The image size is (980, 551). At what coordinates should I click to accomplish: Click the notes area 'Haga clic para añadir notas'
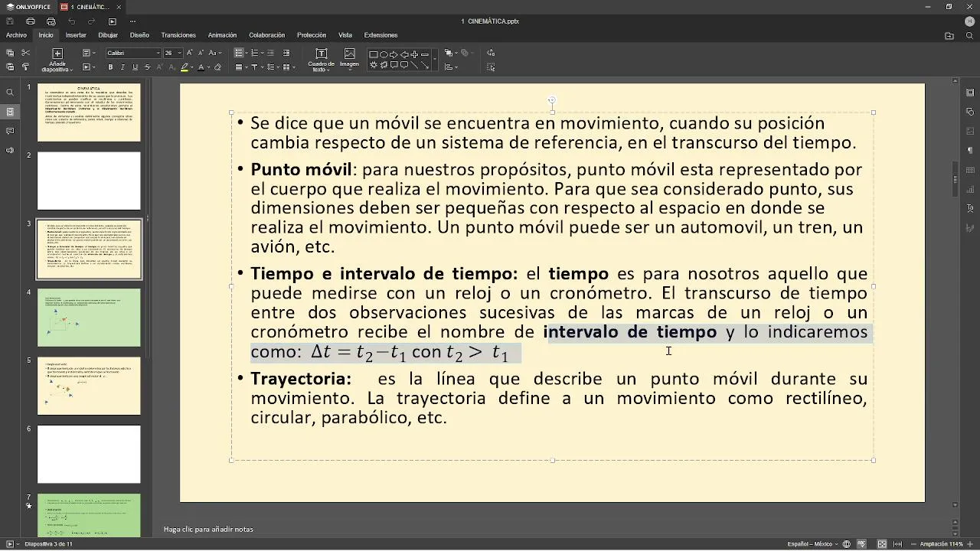(x=208, y=529)
